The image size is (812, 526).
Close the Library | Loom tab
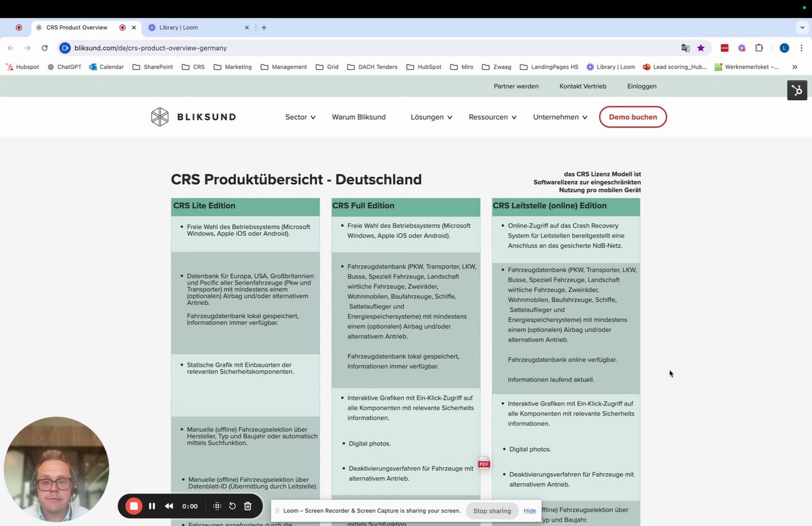pos(247,27)
